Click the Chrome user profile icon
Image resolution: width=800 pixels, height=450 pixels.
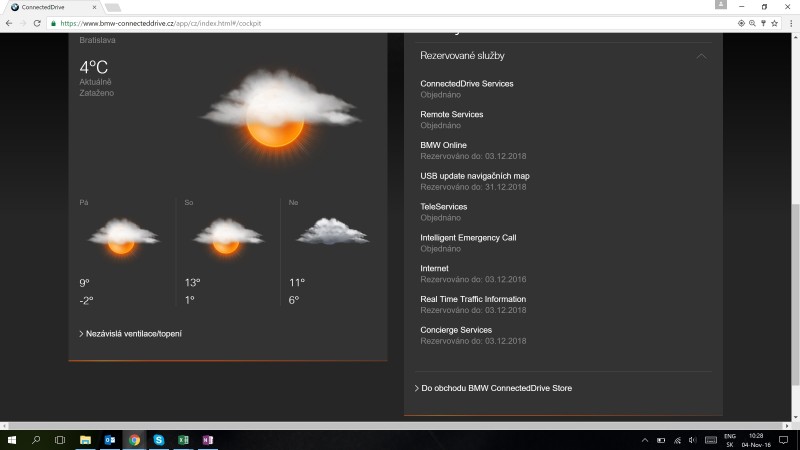720,5
